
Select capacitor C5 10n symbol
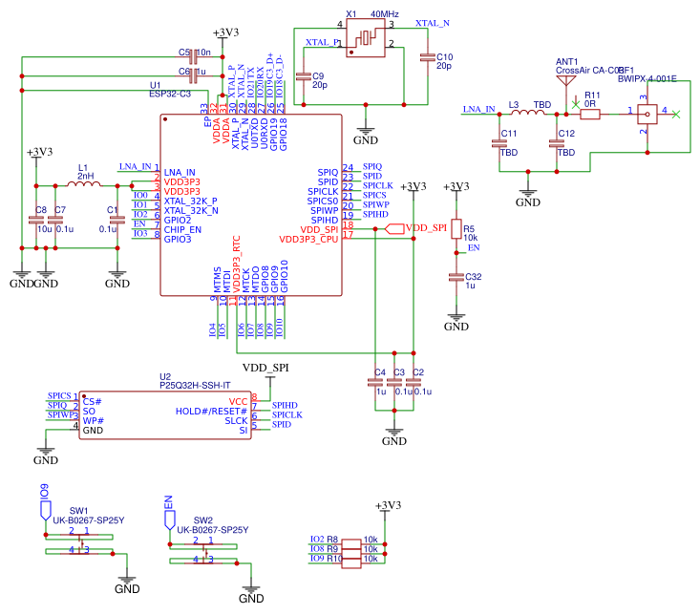pos(194,57)
